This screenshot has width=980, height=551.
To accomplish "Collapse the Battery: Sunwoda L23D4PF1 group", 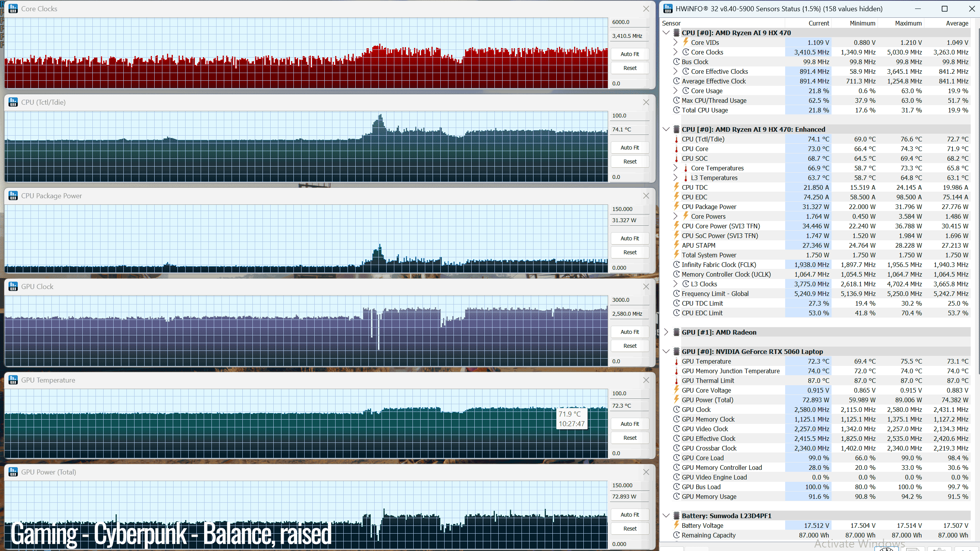I will coord(666,516).
